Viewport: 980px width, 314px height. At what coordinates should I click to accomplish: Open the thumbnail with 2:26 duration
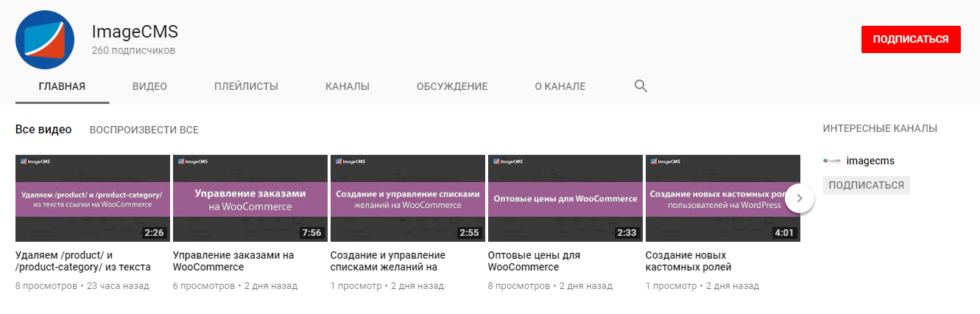(93, 198)
